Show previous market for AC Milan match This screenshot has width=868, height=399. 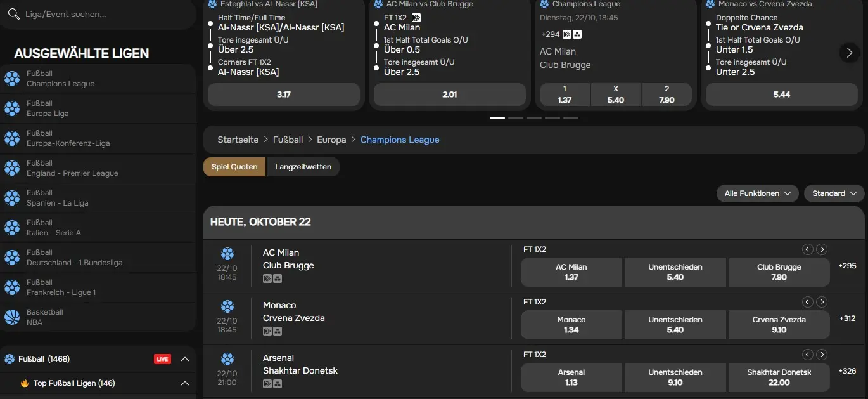point(808,249)
